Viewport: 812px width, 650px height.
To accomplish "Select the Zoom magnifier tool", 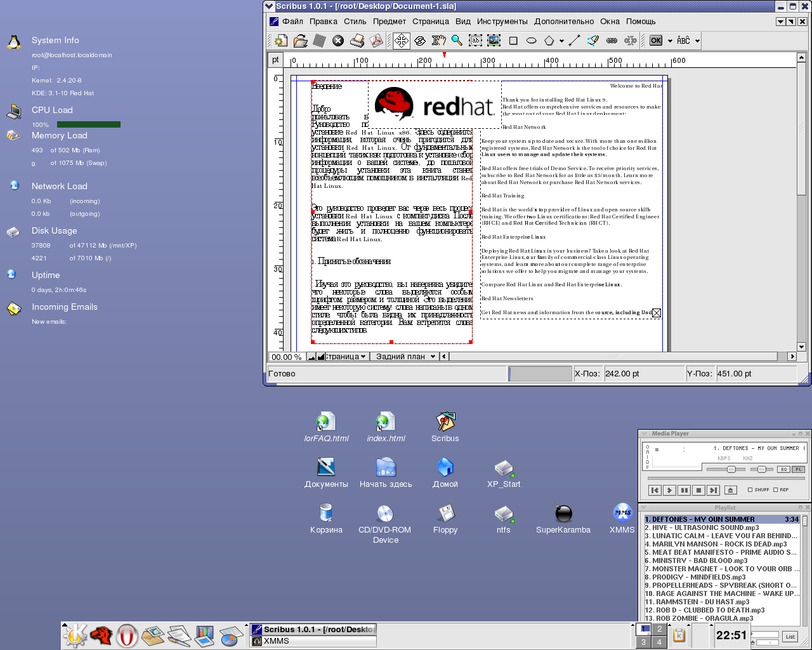I will (x=457, y=41).
